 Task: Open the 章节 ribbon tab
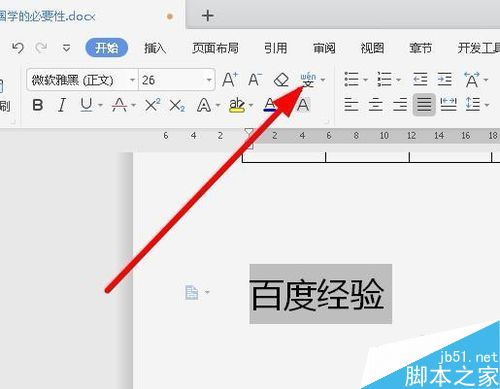point(421,48)
